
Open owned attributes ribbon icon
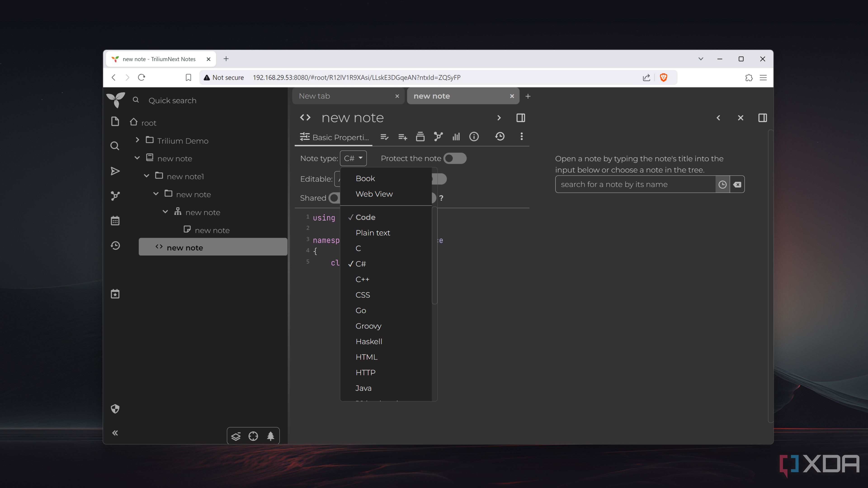[384, 137]
